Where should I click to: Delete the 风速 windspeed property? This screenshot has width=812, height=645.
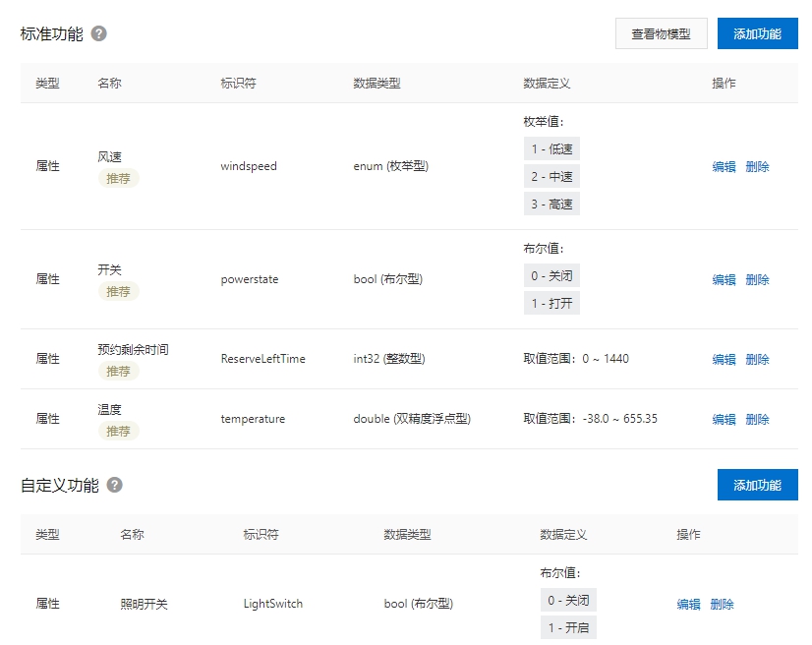[x=757, y=167]
